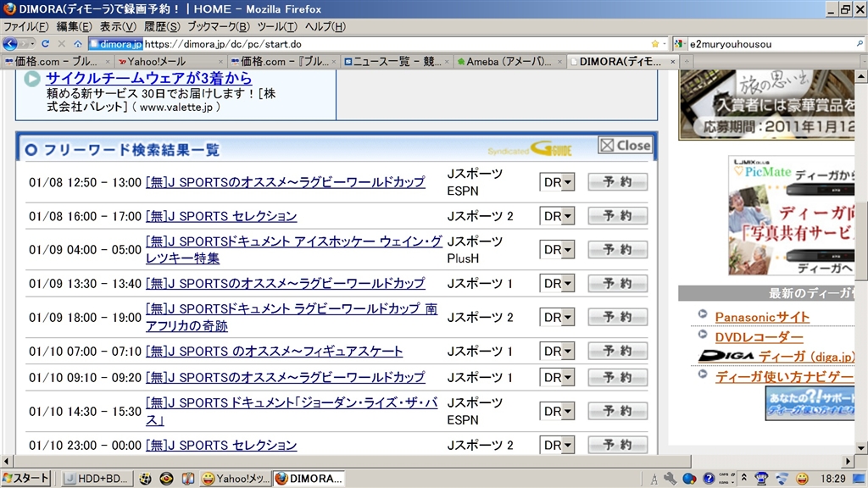Open the ブックマーク(B) menu

pyautogui.click(x=218, y=26)
